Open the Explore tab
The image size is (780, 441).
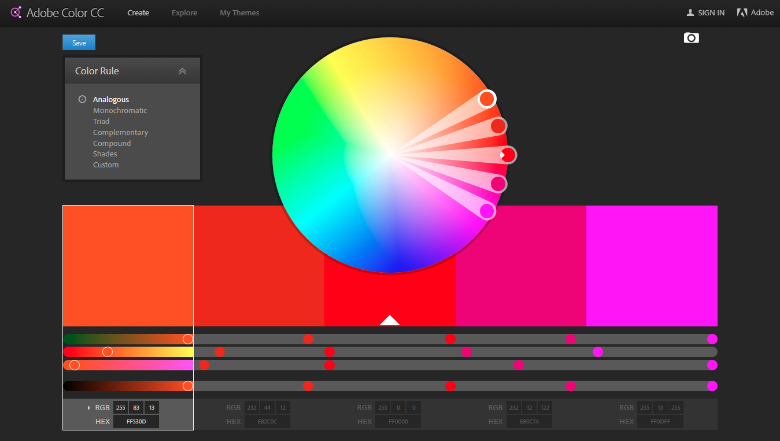[185, 13]
